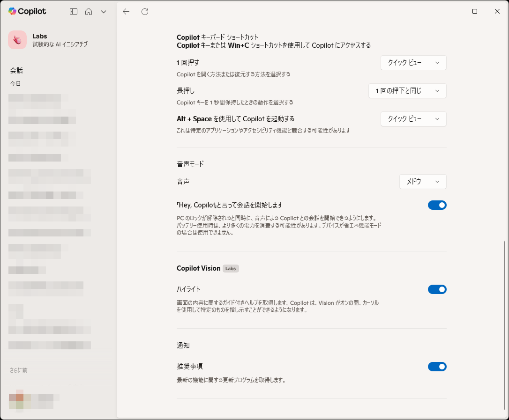
Task: Click the Copilot logo icon
Action: click(x=13, y=11)
